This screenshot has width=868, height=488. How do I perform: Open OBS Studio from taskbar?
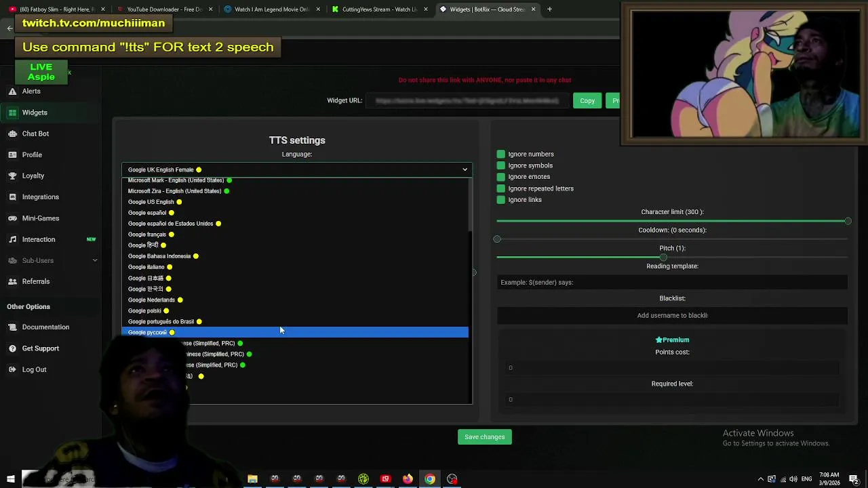452,479
